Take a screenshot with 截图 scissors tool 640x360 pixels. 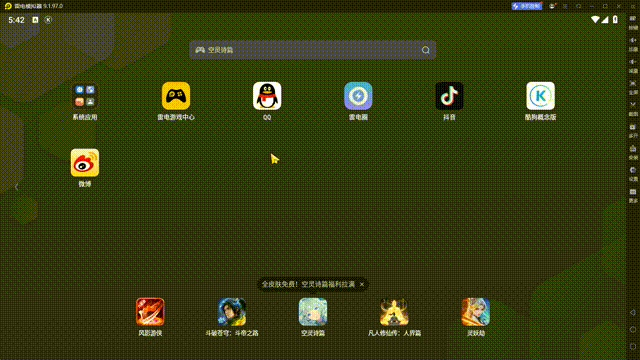click(x=633, y=109)
